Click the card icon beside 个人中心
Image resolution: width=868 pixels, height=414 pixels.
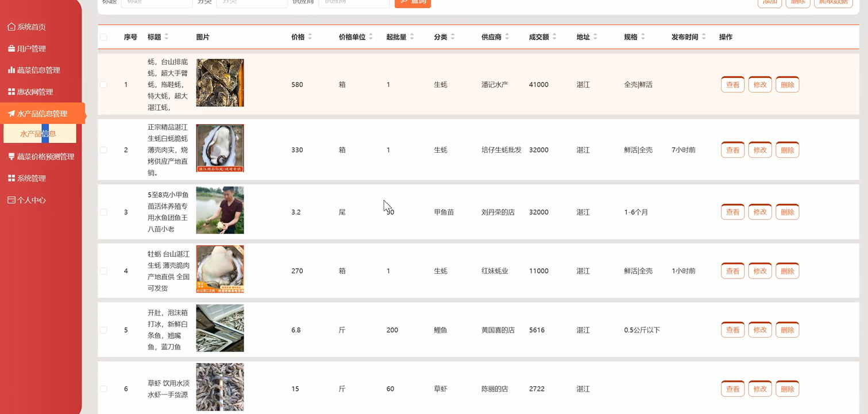[11, 200]
